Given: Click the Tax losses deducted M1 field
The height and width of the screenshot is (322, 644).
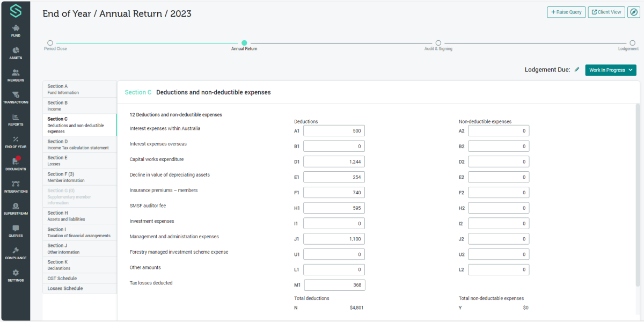Looking at the screenshot, I should [x=334, y=285].
